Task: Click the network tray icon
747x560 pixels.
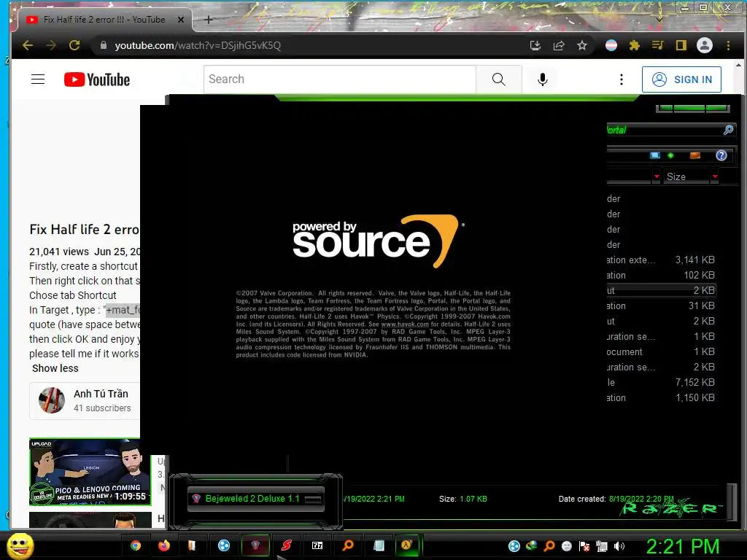Action: 602,546
